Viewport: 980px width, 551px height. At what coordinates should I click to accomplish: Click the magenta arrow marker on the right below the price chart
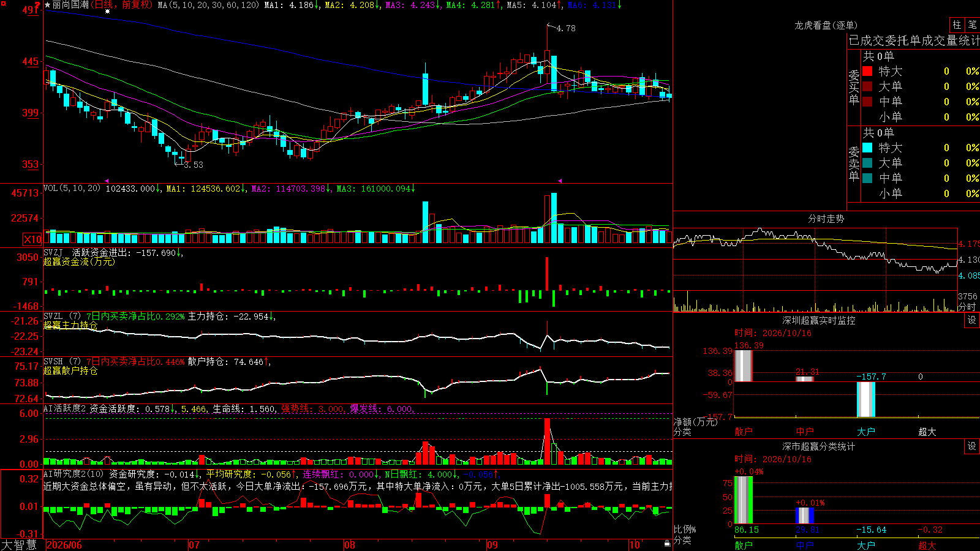[560, 181]
